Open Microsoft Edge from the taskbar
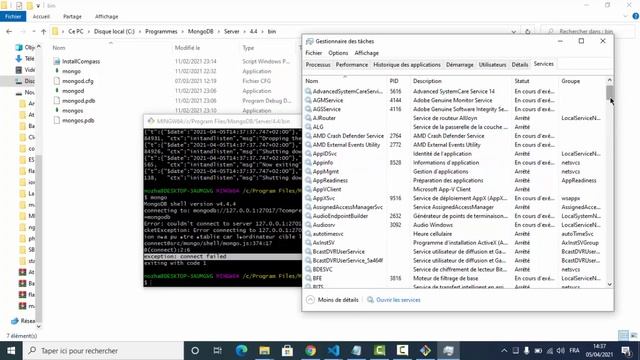The height and width of the screenshot is (360, 640). 242,351
